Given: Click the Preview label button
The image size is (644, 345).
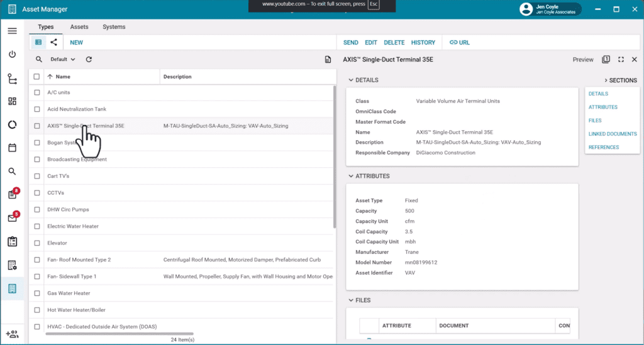Looking at the screenshot, I should coord(583,60).
